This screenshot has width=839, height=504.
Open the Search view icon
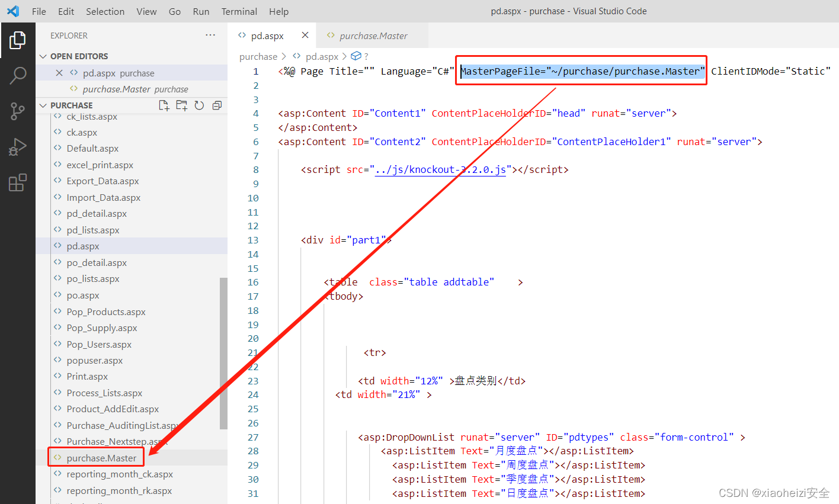click(18, 75)
